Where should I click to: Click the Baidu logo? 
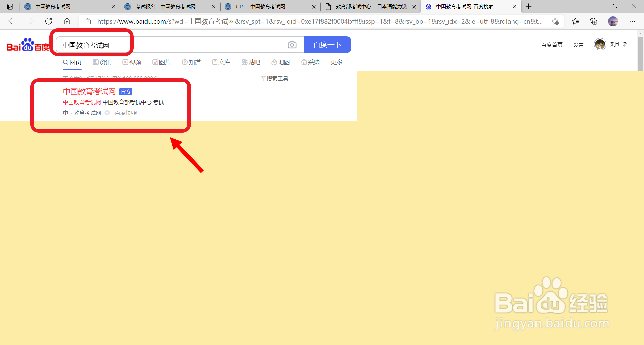[x=28, y=45]
